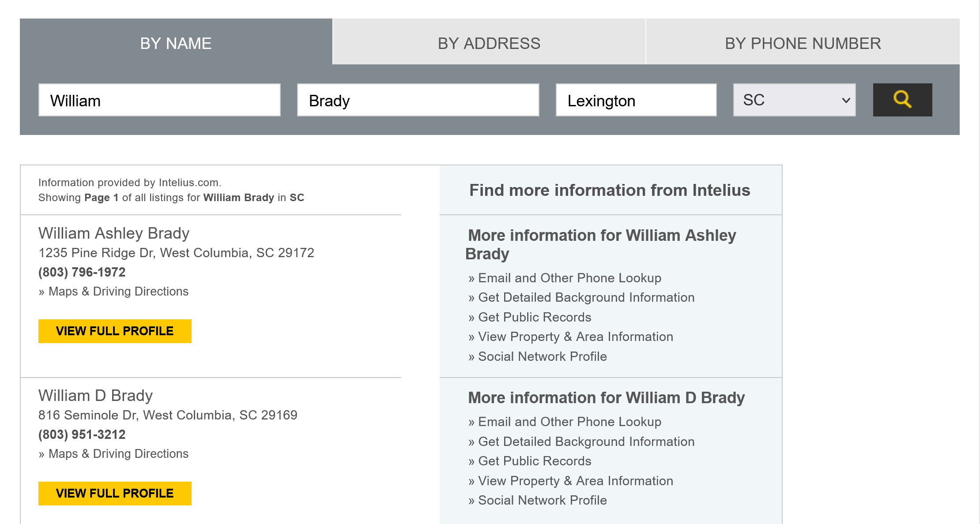View Property & Area Information for William D
The width and height of the screenshot is (980, 524).
576,481
